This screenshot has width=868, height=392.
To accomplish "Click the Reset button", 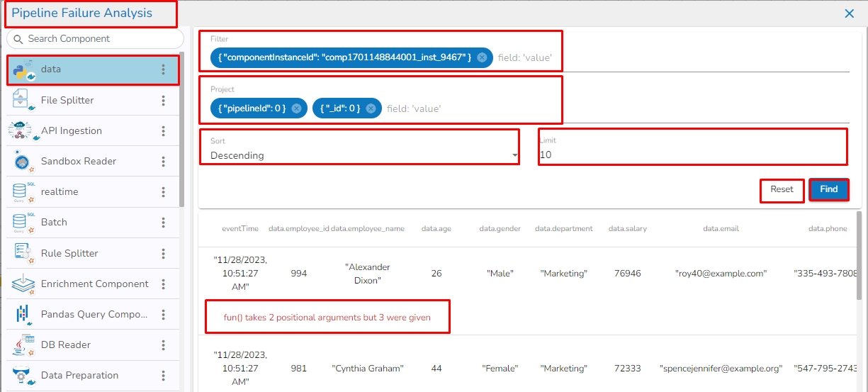I will 782,189.
